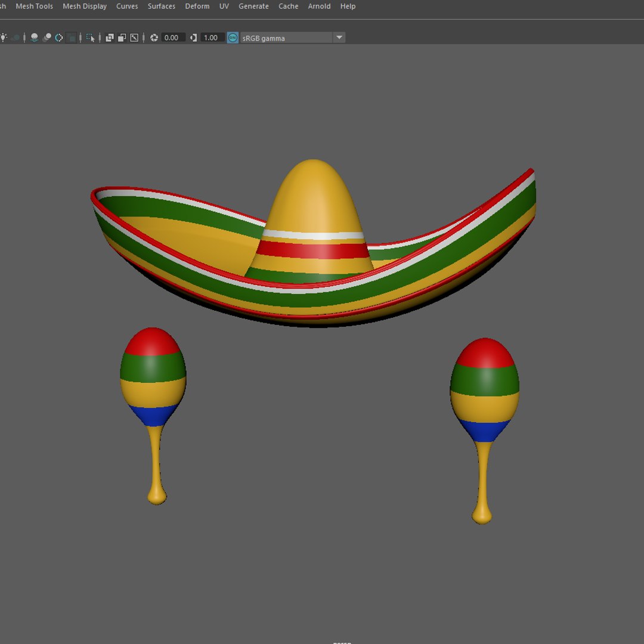
Task: Toggle the X-ray joints icon
Action: 134,38
